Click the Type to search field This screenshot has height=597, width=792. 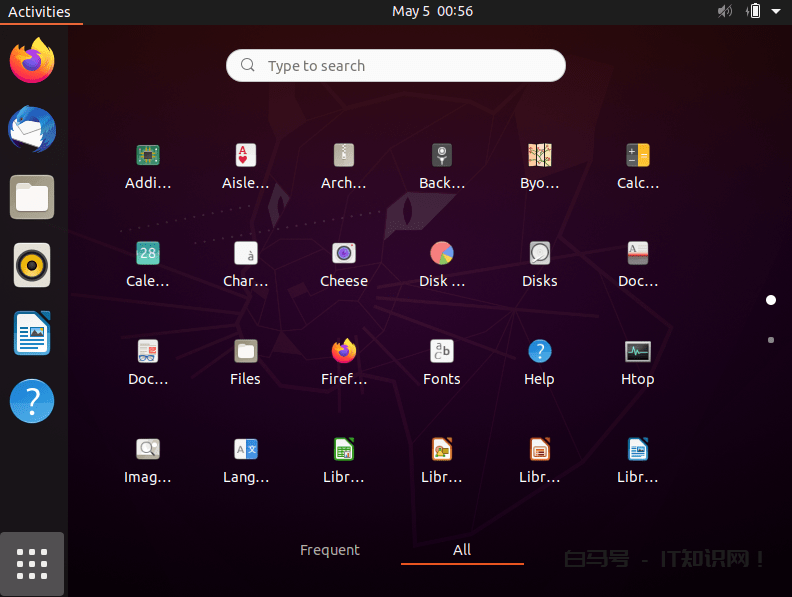(x=396, y=66)
